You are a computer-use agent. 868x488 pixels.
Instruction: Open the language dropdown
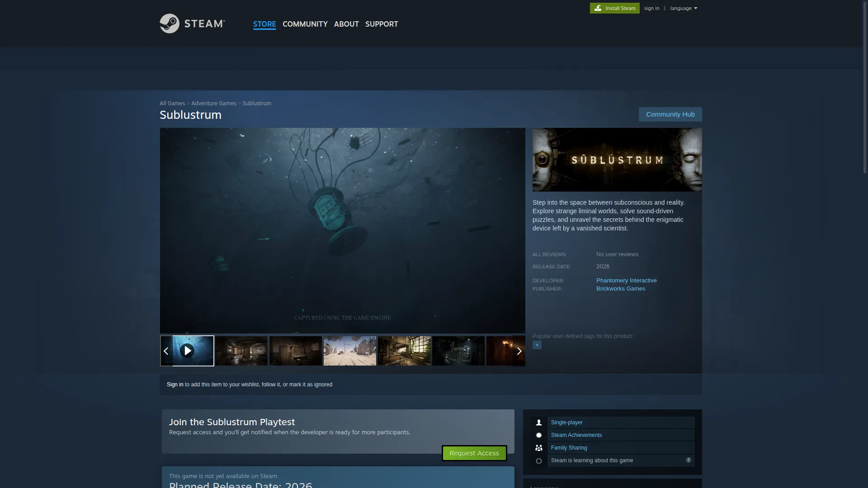coord(684,8)
